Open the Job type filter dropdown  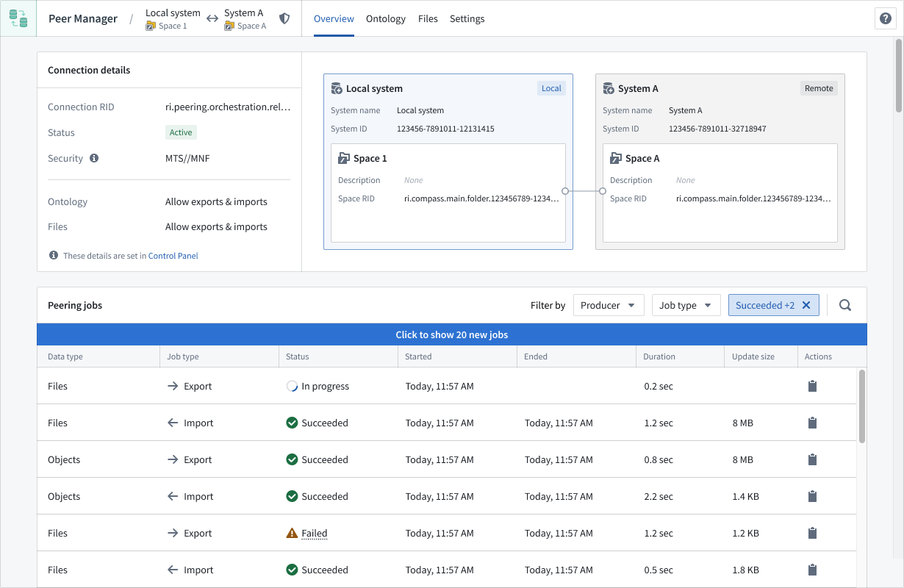(x=686, y=304)
